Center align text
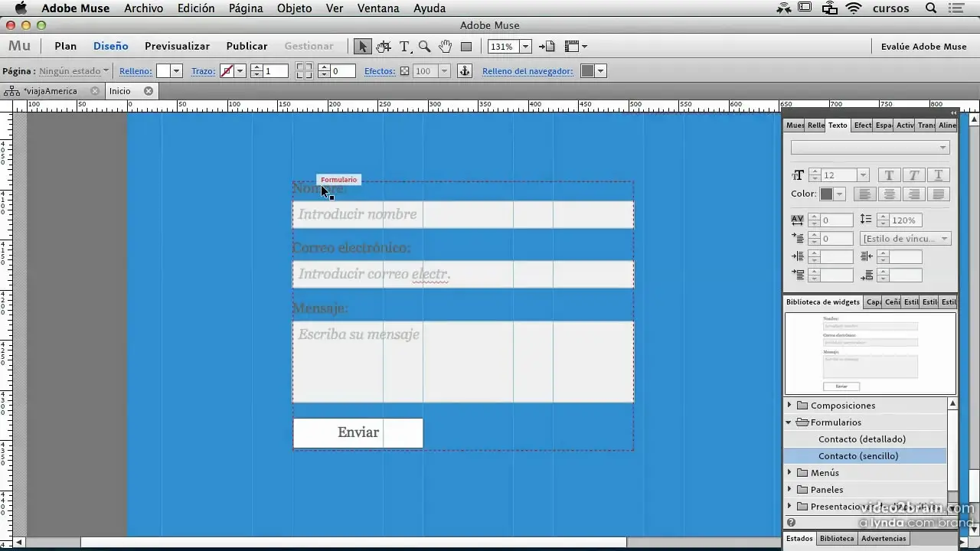 pyautogui.click(x=889, y=194)
